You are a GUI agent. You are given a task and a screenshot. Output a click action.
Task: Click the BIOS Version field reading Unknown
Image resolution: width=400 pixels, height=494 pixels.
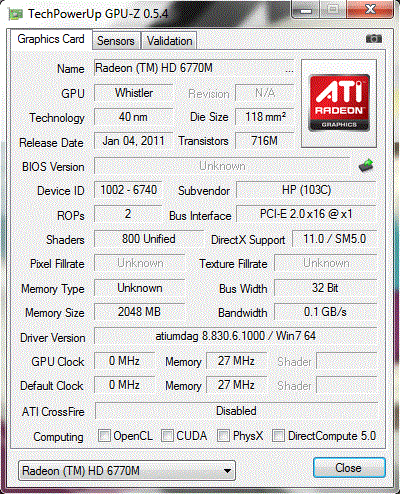(x=222, y=166)
